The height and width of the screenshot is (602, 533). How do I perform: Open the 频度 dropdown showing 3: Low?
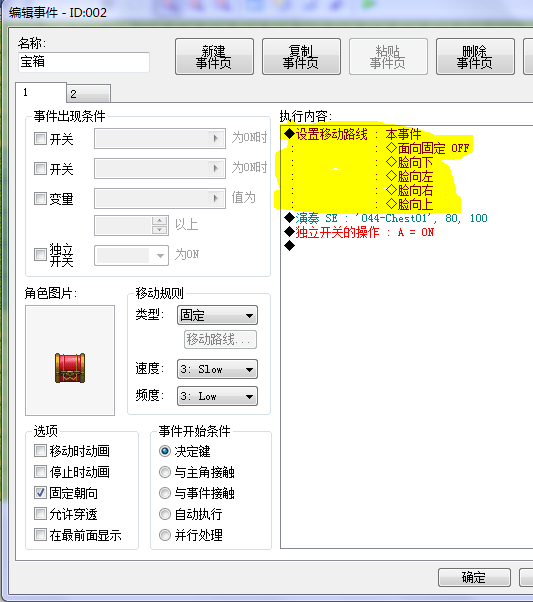217,396
